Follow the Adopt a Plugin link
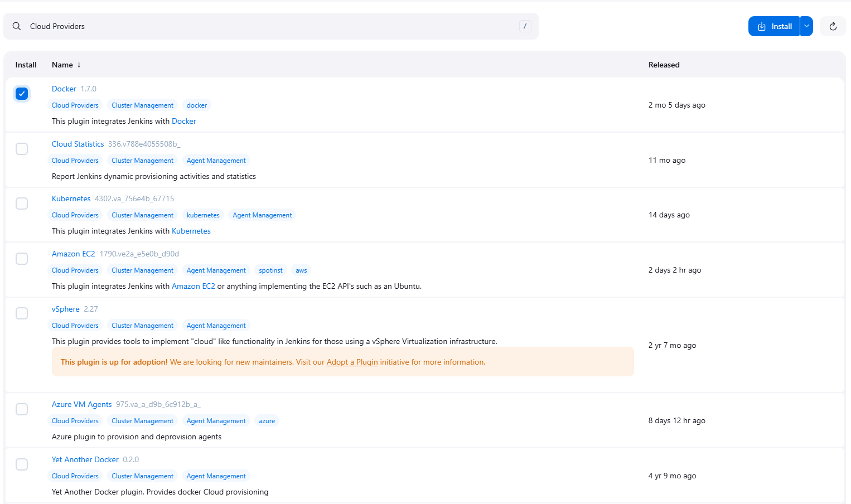 (x=352, y=362)
